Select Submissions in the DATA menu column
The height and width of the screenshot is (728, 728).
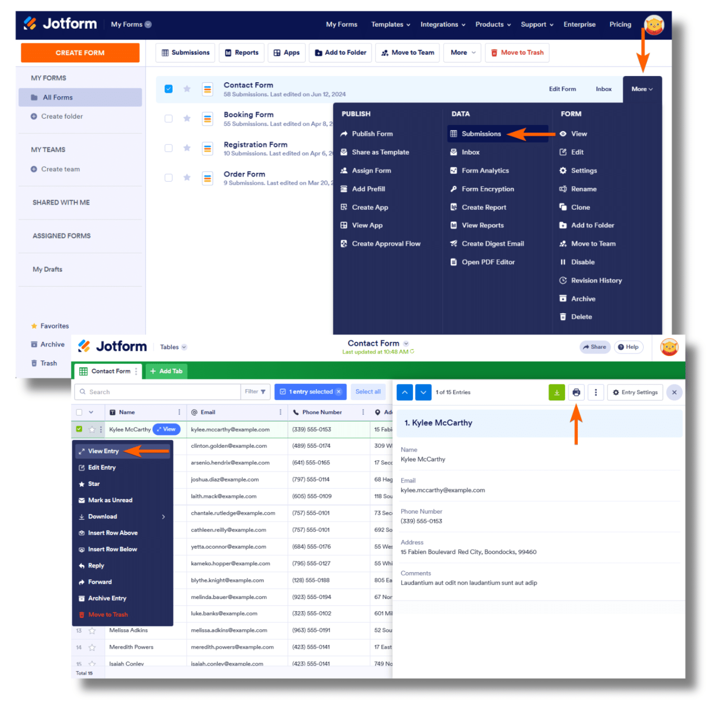coord(497,134)
